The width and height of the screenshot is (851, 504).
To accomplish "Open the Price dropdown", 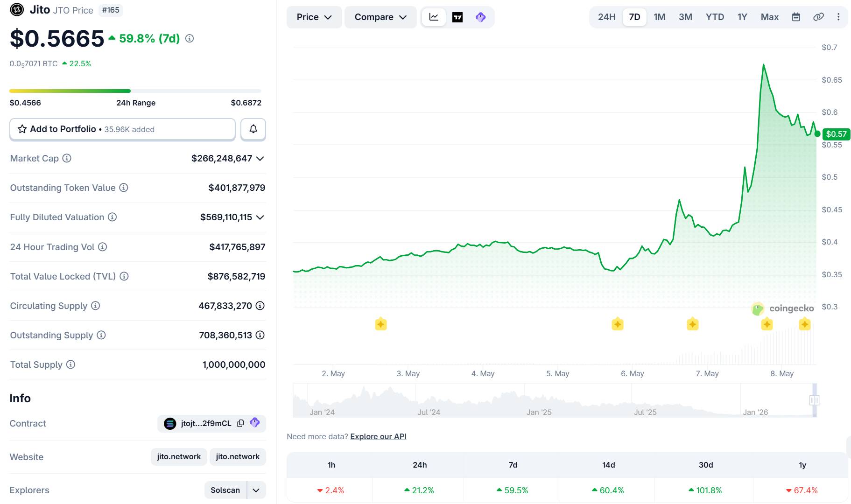I will [314, 17].
